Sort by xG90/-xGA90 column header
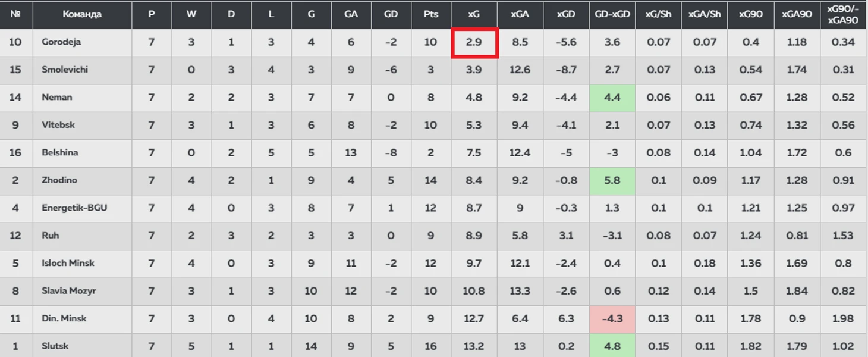This screenshot has width=868, height=357. [843, 14]
